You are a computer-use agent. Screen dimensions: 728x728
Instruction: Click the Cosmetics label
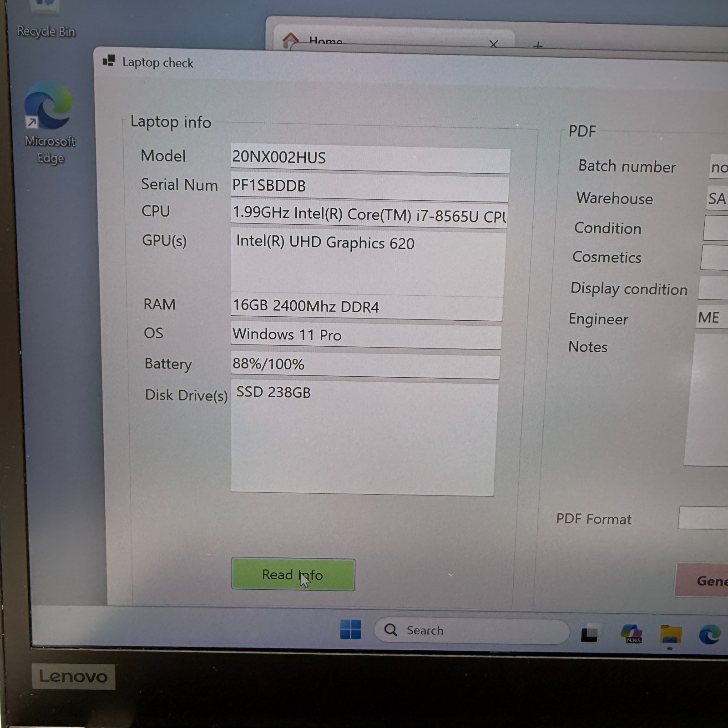click(x=607, y=257)
